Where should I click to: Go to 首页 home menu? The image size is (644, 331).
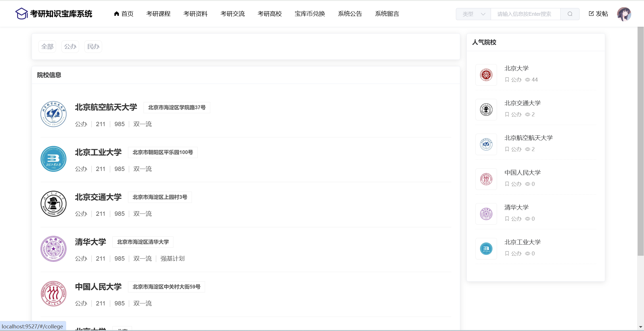[124, 14]
